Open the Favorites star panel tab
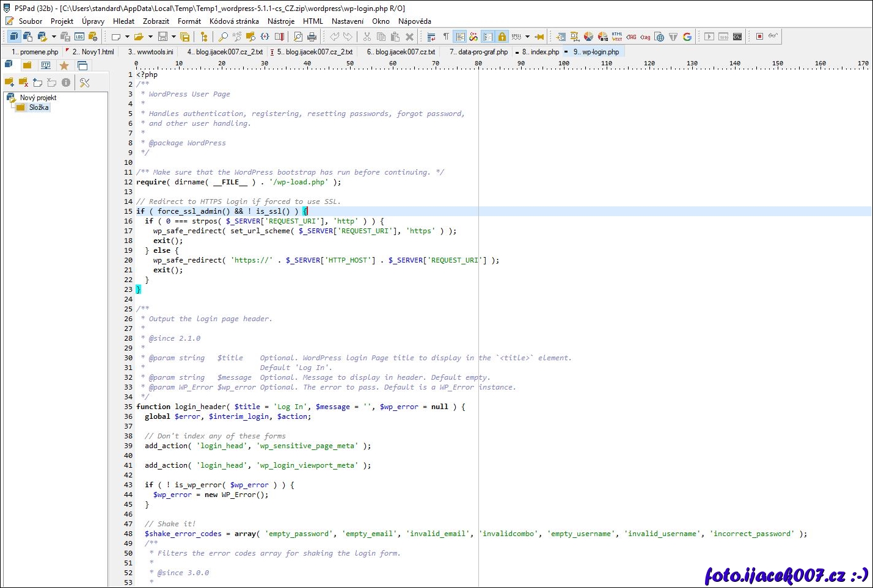Viewport: 873px width, 588px height. click(64, 65)
